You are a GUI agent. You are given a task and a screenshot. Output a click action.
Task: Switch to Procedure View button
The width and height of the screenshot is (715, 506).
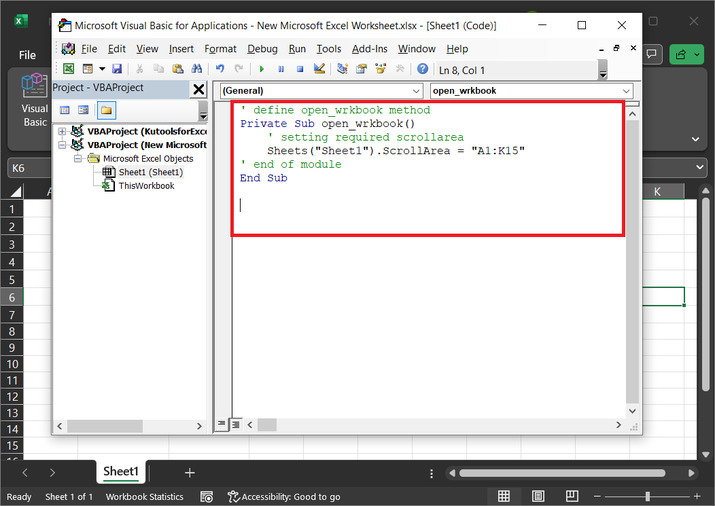(222, 424)
